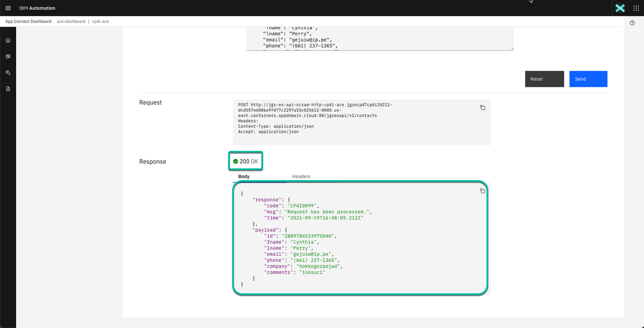The height and width of the screenshot is (328, 644).
Task: Select the Home icon in the sidebar
Action: (x=8, y=40)
